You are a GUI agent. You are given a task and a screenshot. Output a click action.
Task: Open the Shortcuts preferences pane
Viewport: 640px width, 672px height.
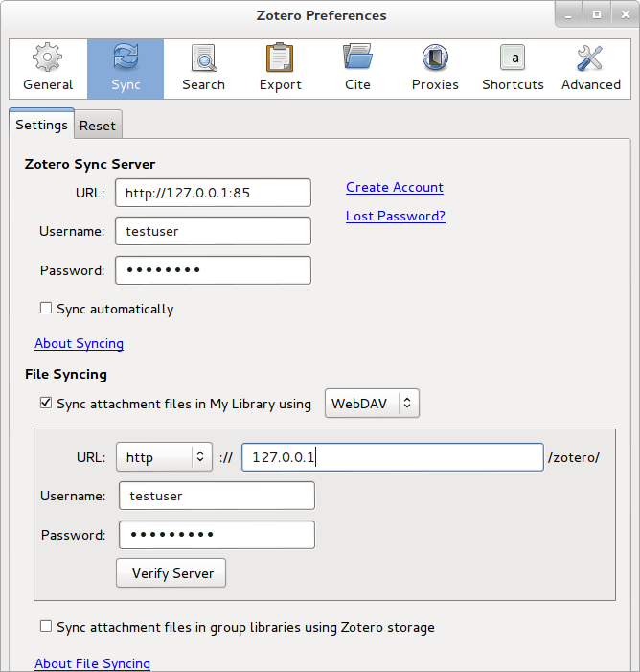click(513, 69)
